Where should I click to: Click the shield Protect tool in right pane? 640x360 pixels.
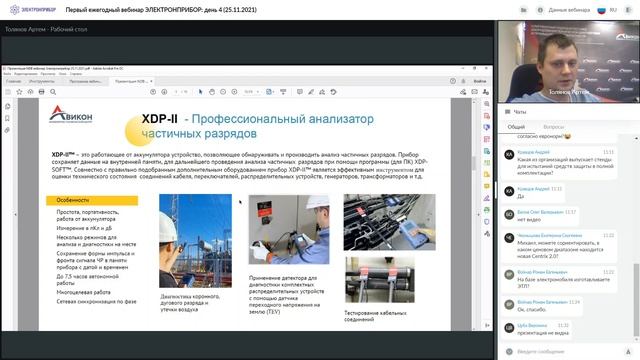point(487,222)
